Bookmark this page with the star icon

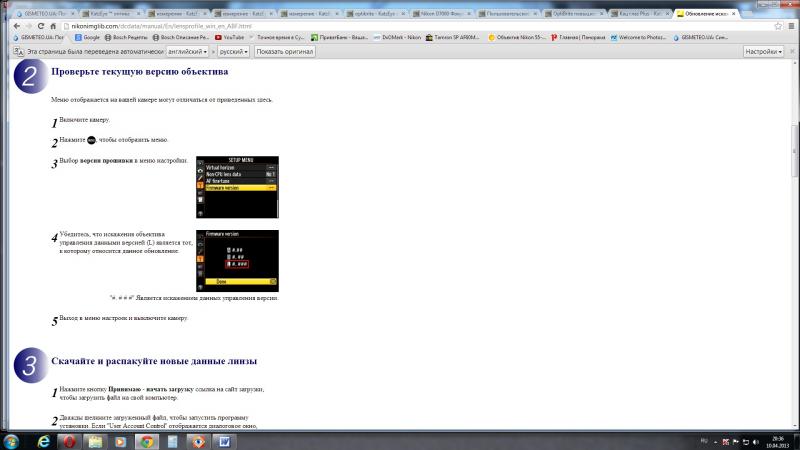pyautogui.click(x=778, y=26)
